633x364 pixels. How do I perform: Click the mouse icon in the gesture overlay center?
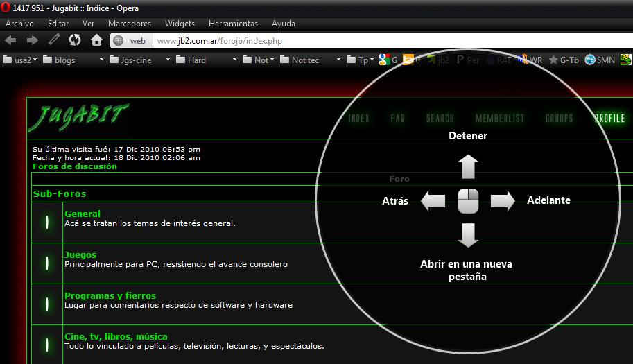(x=468, y=200)
